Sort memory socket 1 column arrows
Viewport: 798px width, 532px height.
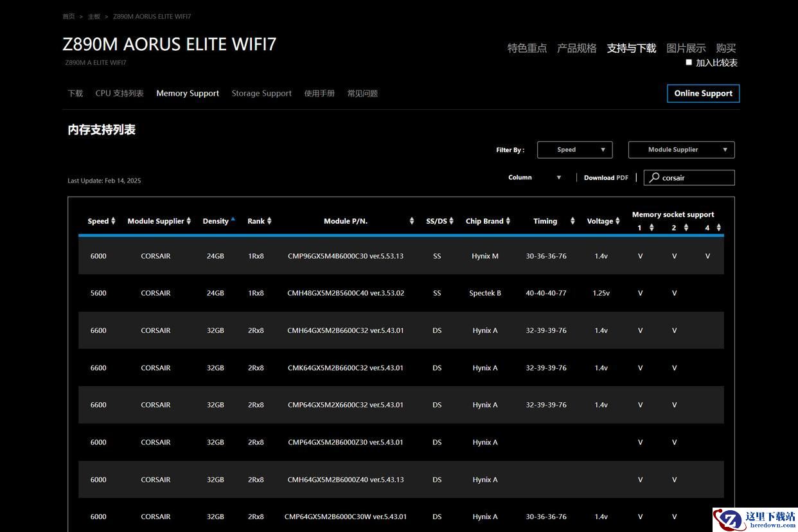point(652,227)
